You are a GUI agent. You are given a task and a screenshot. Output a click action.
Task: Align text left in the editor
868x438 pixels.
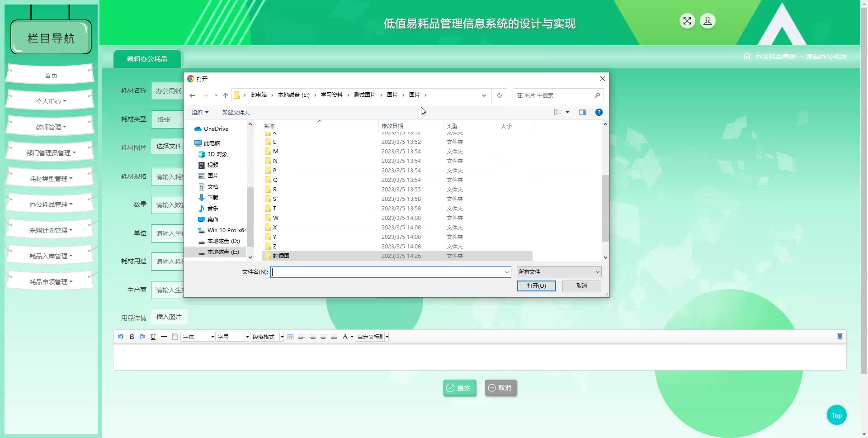301,337
